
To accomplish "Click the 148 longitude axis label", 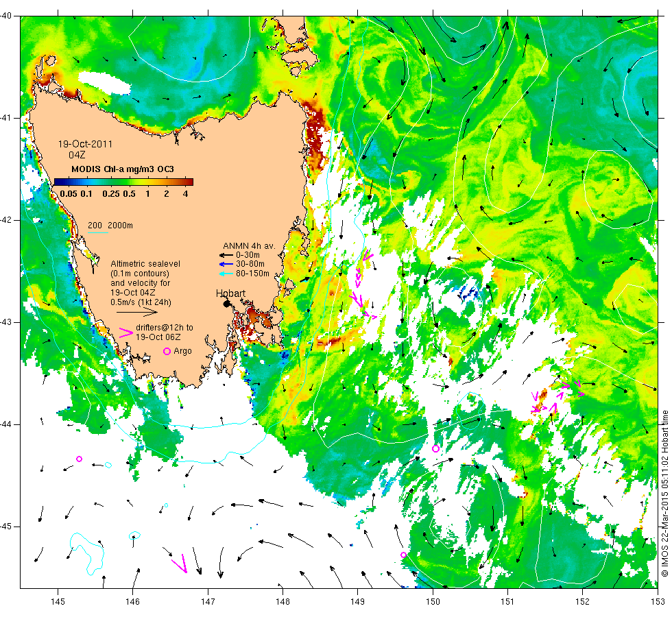I will 283,602.
